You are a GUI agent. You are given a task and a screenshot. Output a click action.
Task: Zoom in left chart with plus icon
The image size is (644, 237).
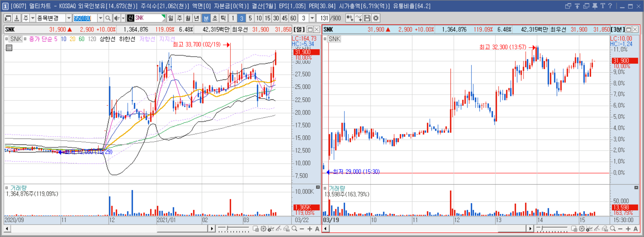point(310,229)
